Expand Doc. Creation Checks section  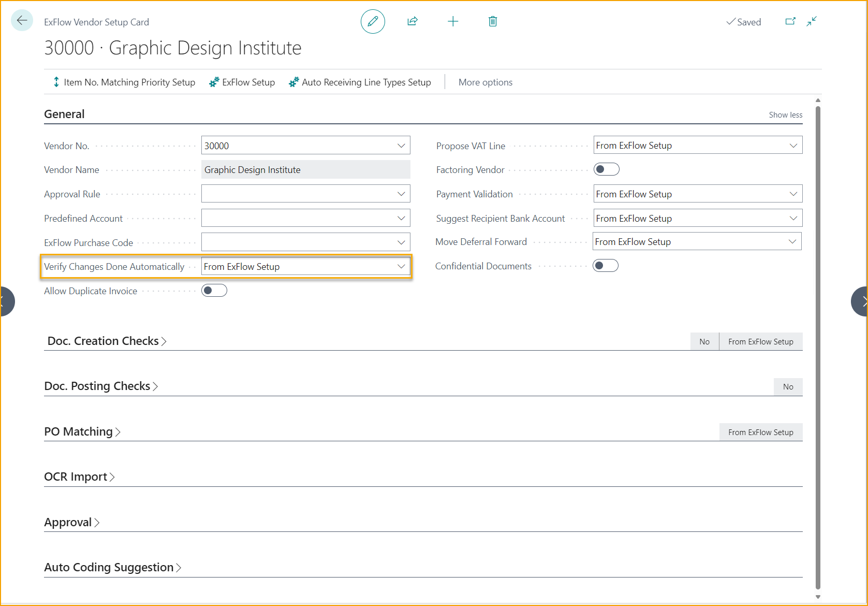107,341
